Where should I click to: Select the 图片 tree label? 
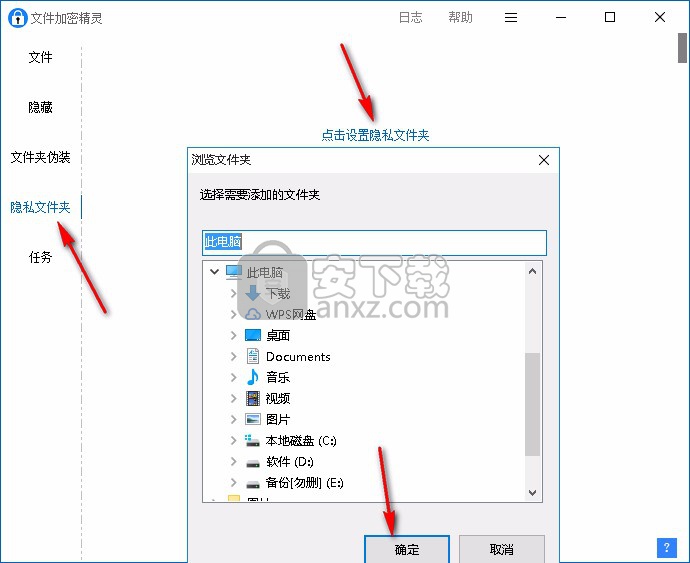point(278,419)
